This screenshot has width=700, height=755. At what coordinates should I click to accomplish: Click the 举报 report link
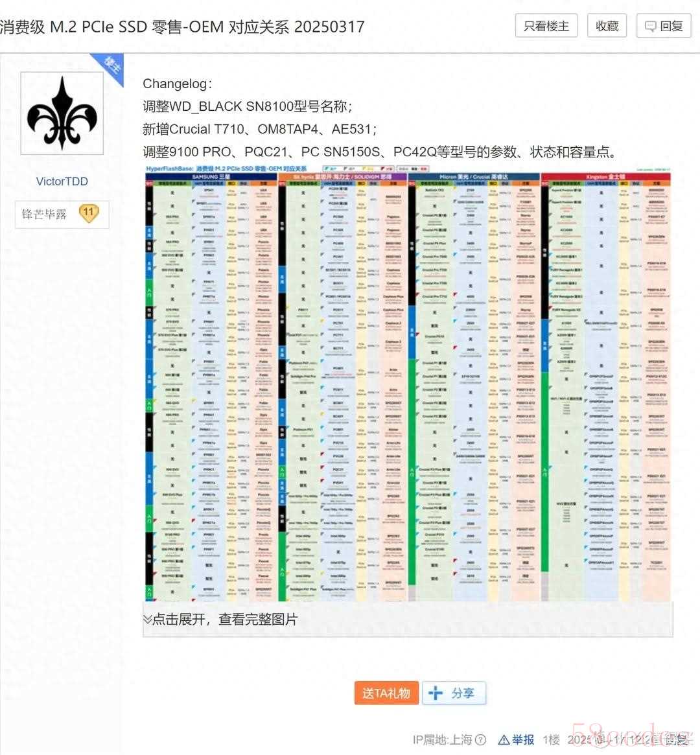(516, 739)
